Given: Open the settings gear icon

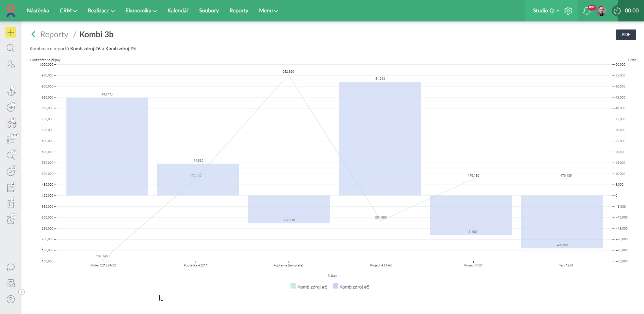Looking at the screenshot, I should coord(568,11).
